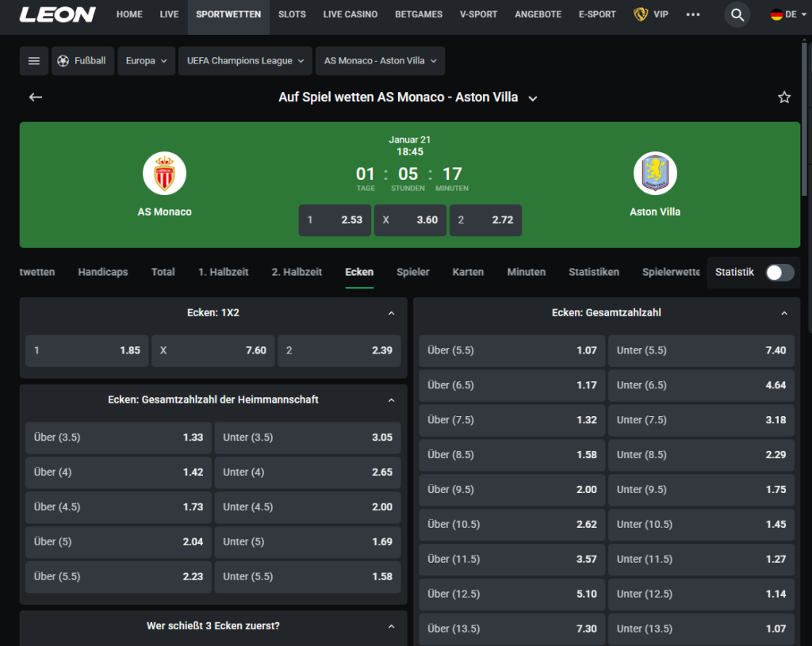The height and width of the screenshot is (646, 812).
Task: Click the Aston Villa club crest
Action: pos(655,174)
